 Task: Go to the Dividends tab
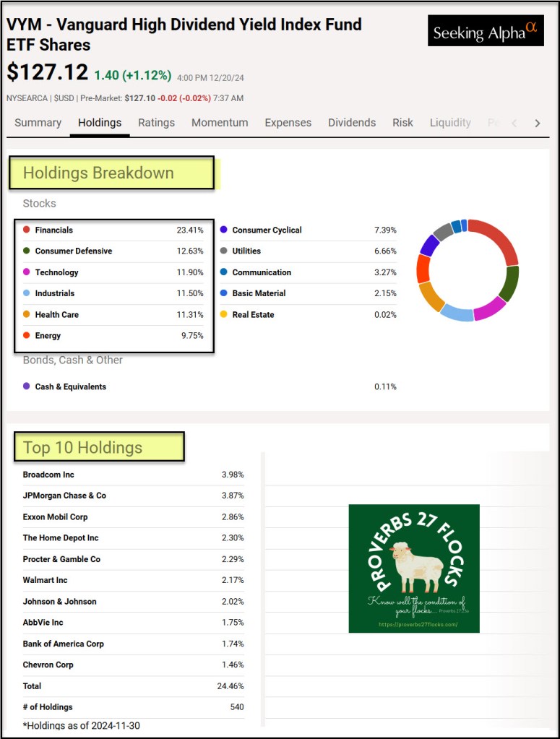352,123
